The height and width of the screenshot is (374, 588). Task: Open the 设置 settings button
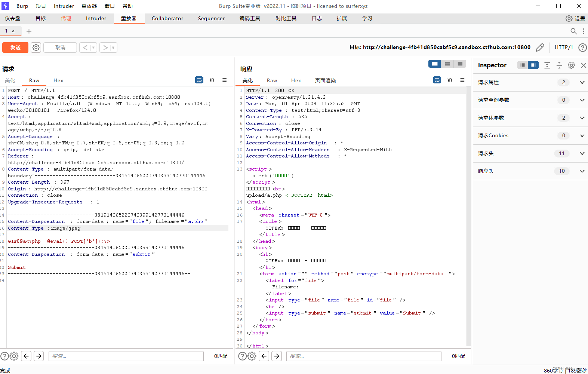pos(575,19)
